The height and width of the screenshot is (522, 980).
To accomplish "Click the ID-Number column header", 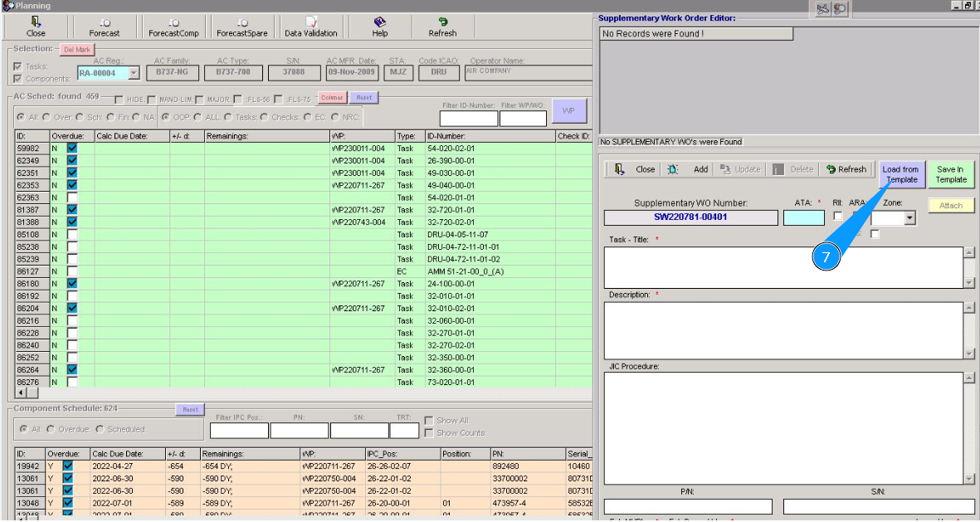I will click(x=490, y=135).
